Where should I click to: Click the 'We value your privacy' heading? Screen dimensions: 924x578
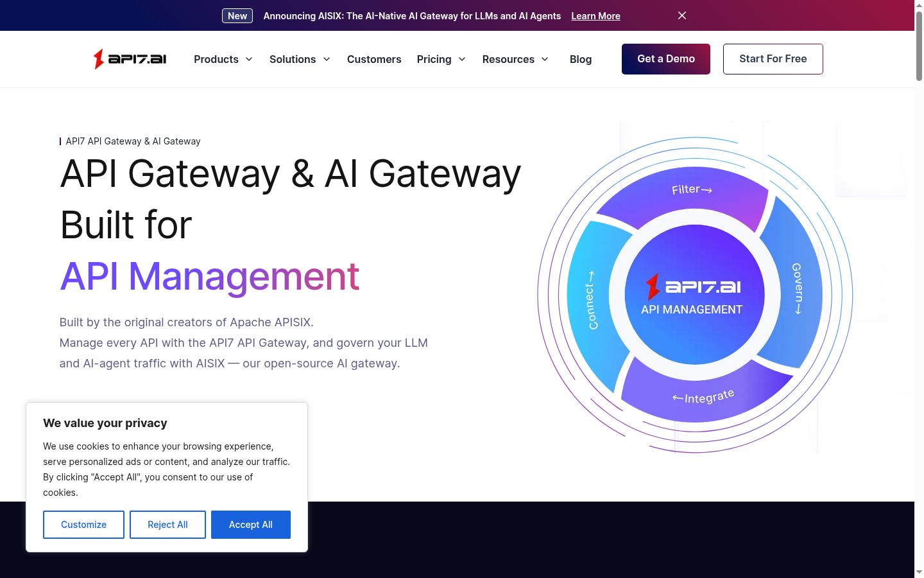pyautogui.click(x=105, y=423)
